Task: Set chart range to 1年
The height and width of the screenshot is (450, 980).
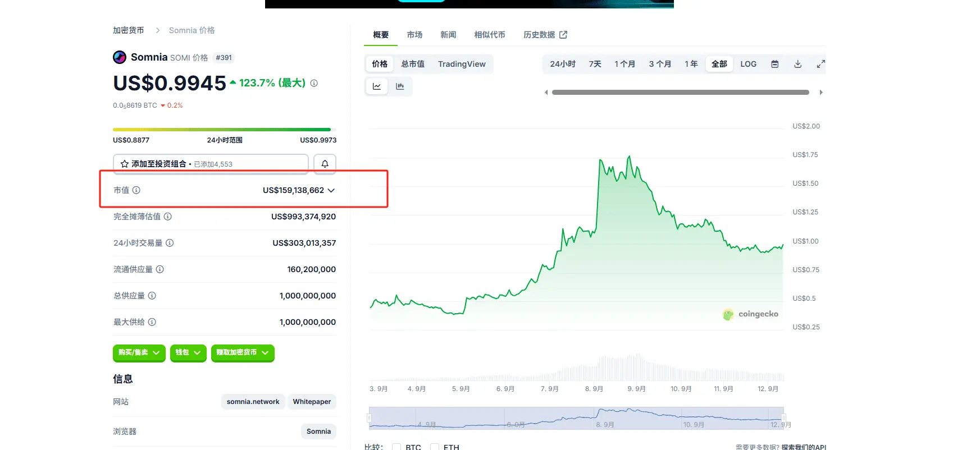Action: [691, 64]
